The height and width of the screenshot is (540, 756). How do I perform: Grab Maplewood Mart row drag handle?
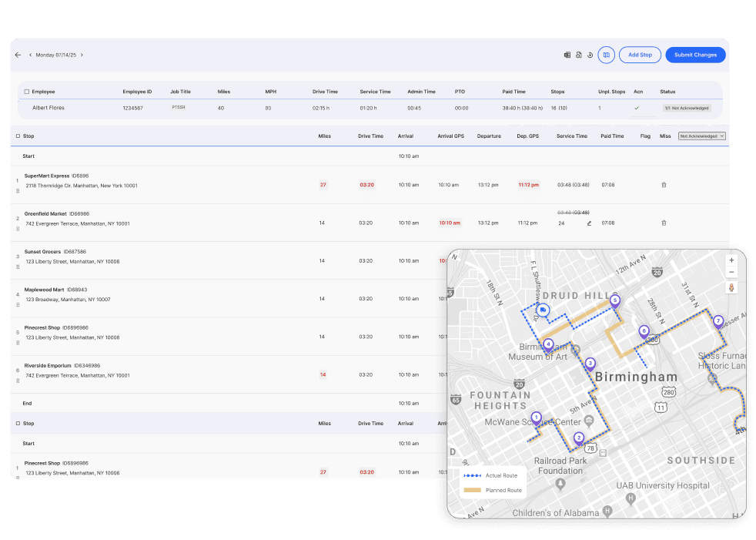click(x=18, y=305)
